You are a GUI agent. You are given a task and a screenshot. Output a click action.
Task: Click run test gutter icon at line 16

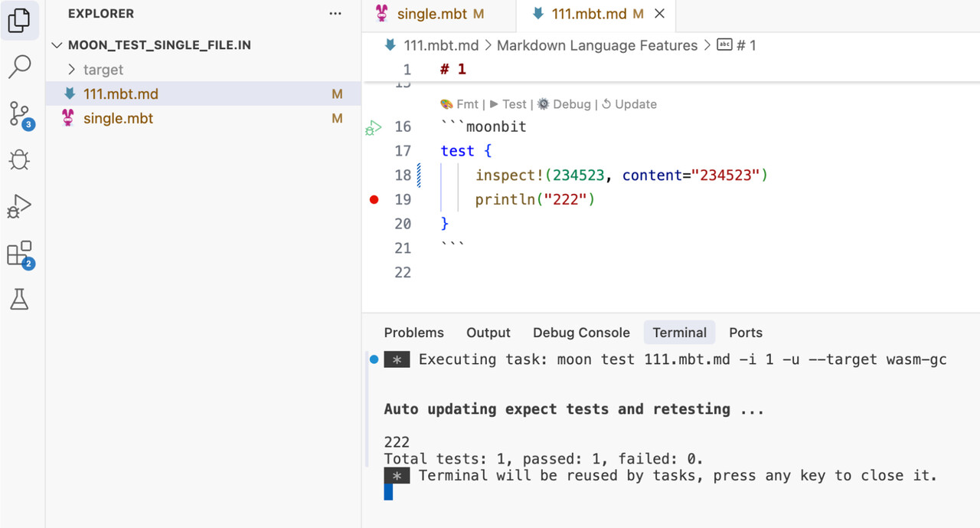(374, 127)
